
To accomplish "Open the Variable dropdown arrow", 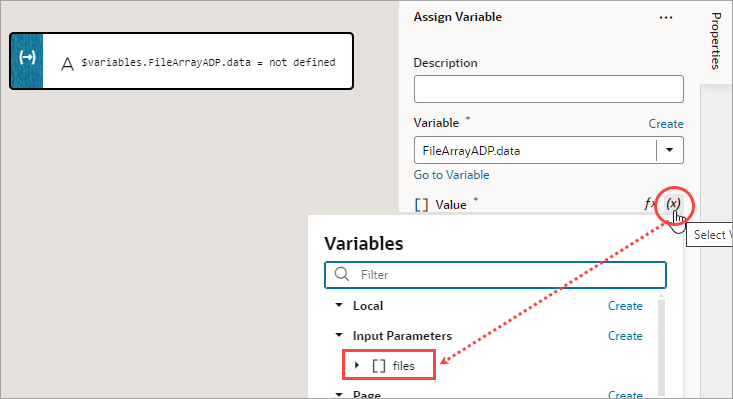I will coord(669,150).
